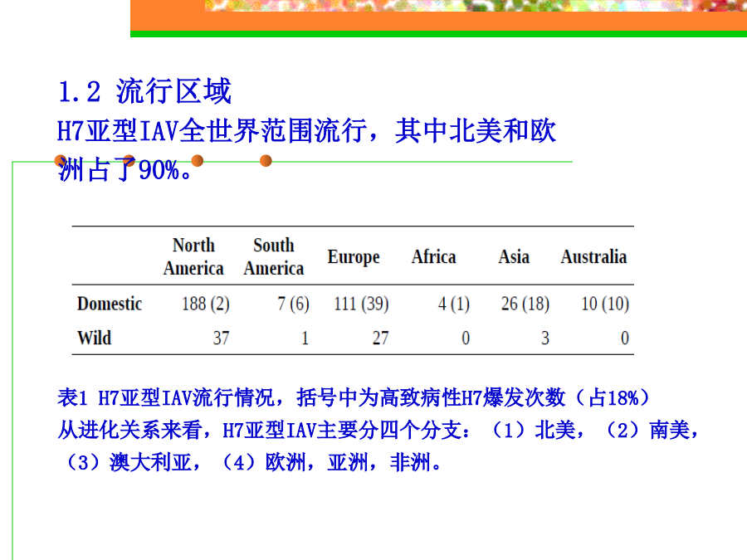Click the text '（占18%）' in caption
This screenshot has height=560, width=747.
pyautogui.click(x=613, y=397)
